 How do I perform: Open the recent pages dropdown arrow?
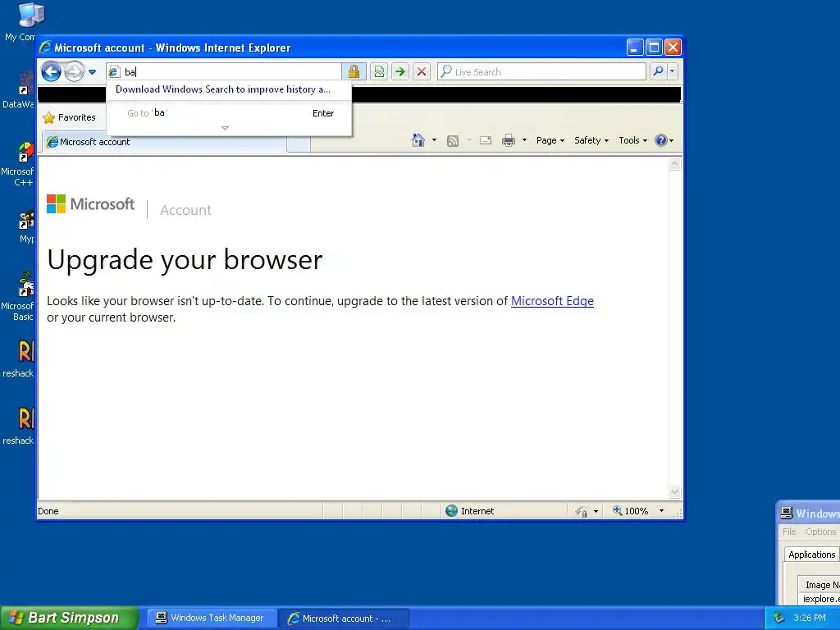coord(92,72)
